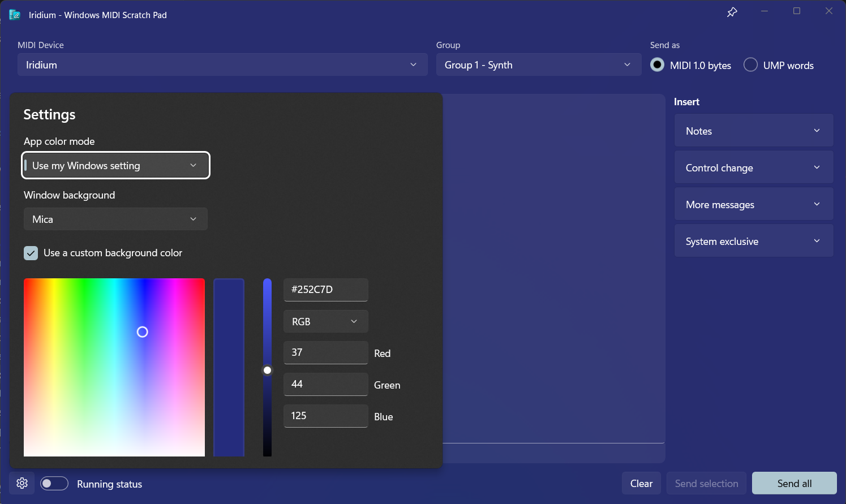The image size is (846, 504).
Task: Pin the window with the pin icon
Action: (x=732, y=12)
